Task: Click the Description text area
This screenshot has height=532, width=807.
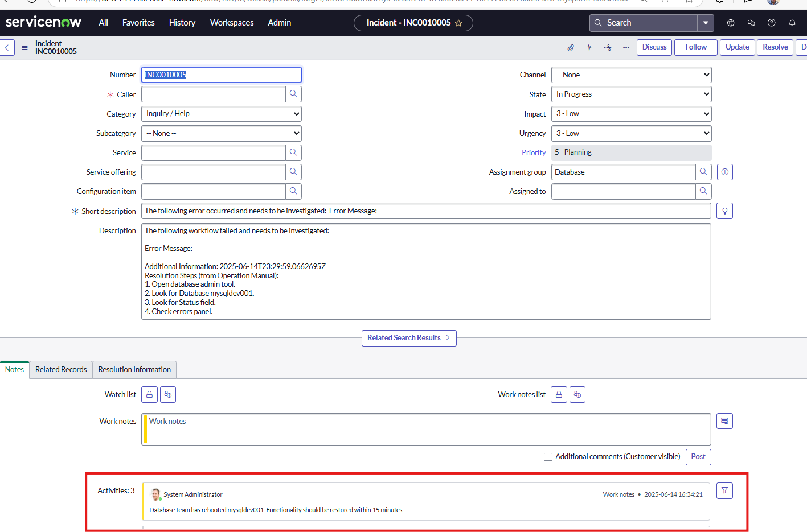Action: 426,271
